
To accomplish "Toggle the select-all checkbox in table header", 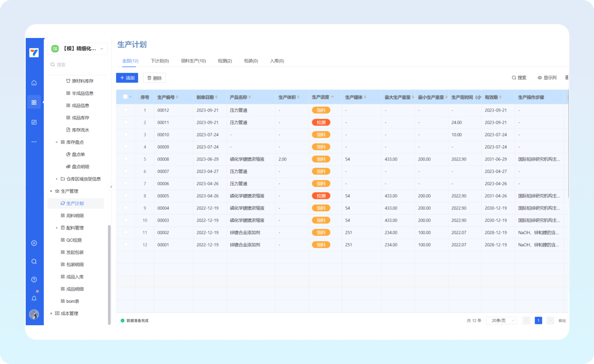I will point(126,97).
